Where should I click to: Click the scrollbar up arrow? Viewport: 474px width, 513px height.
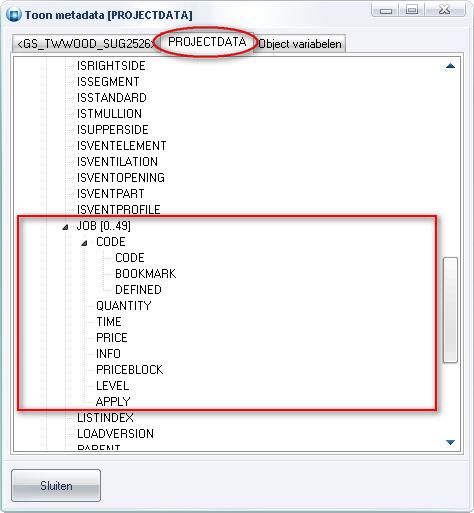pyautogui.click(x=450, y=66)
